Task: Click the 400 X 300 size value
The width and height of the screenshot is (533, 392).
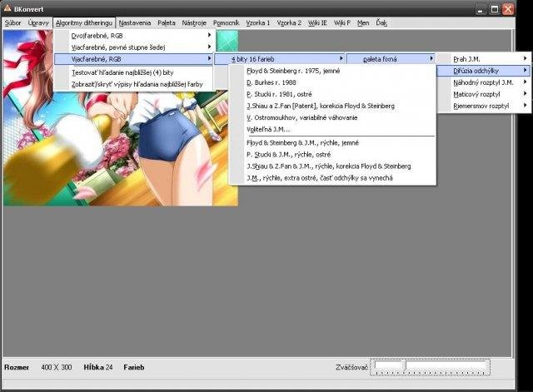Action: tap(57, 367)
